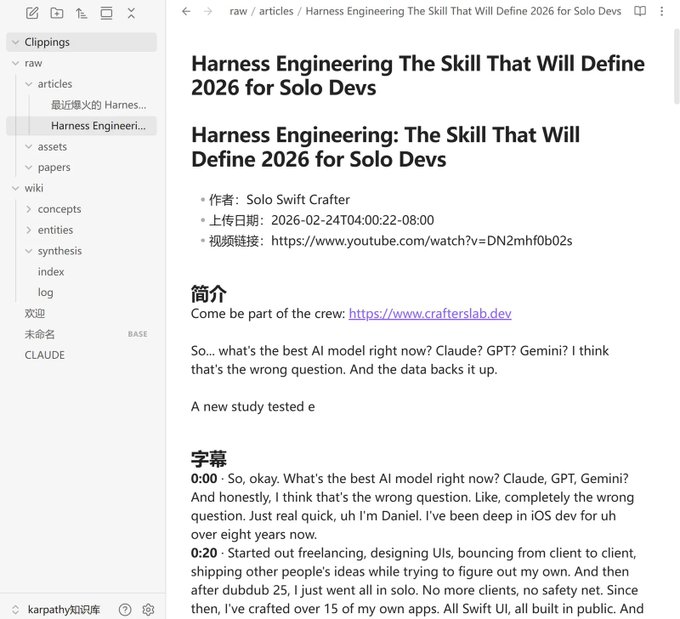Navigate forward with right arrow
The image size is (680, 619).
pyautogui.click(x=208, y=11)
